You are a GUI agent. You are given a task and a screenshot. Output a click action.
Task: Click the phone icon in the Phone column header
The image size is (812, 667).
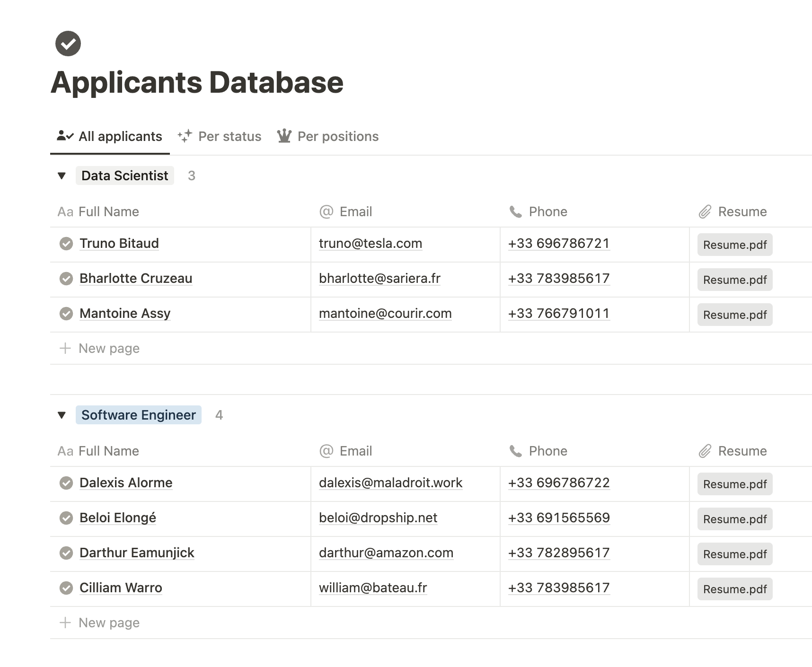[x=515, y=211]
